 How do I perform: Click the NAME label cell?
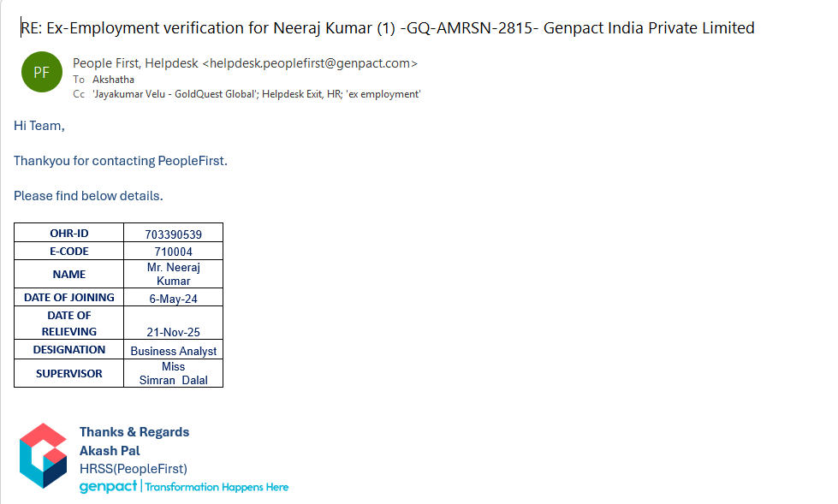69,274
